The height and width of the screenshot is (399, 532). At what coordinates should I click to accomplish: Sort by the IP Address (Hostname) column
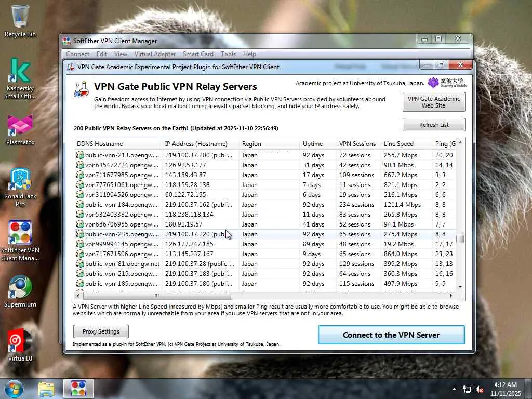200,144
